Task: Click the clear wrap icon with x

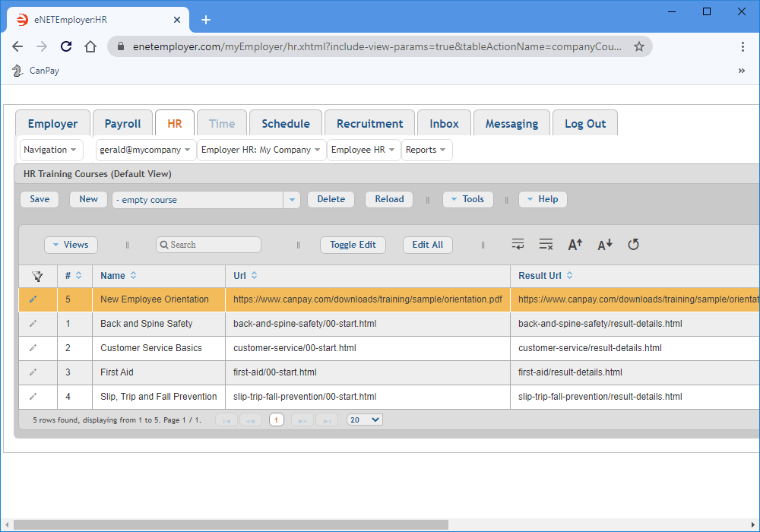Action: [546, 244]
